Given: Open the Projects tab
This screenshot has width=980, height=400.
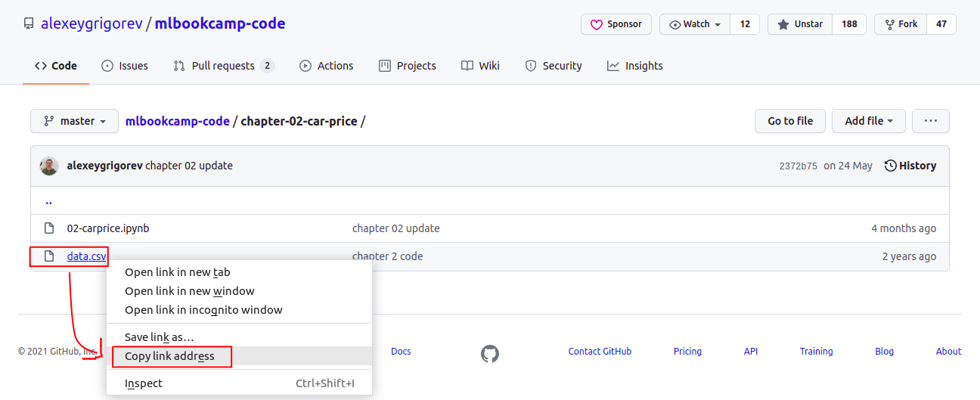Looking at the screenshot, I should [x=408, y=66].
